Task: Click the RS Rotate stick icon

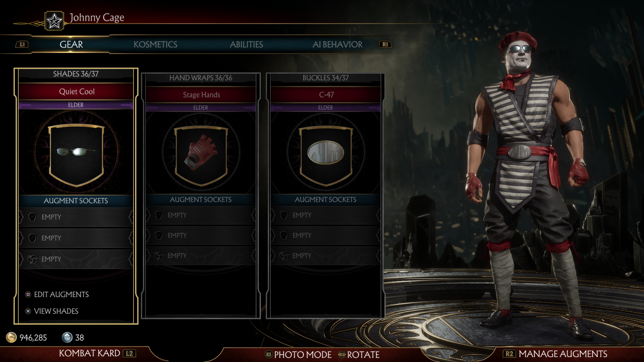Action: (x=341, y=355)
